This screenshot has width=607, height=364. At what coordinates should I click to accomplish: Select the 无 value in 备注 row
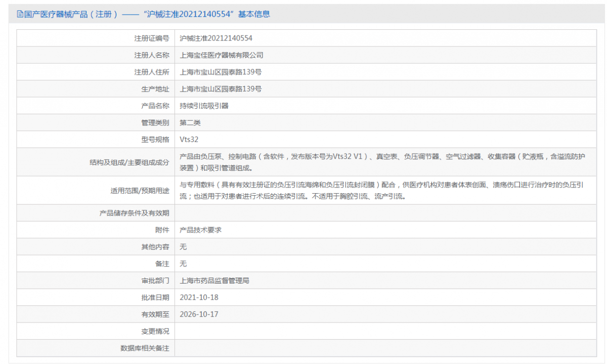(184, 264)
